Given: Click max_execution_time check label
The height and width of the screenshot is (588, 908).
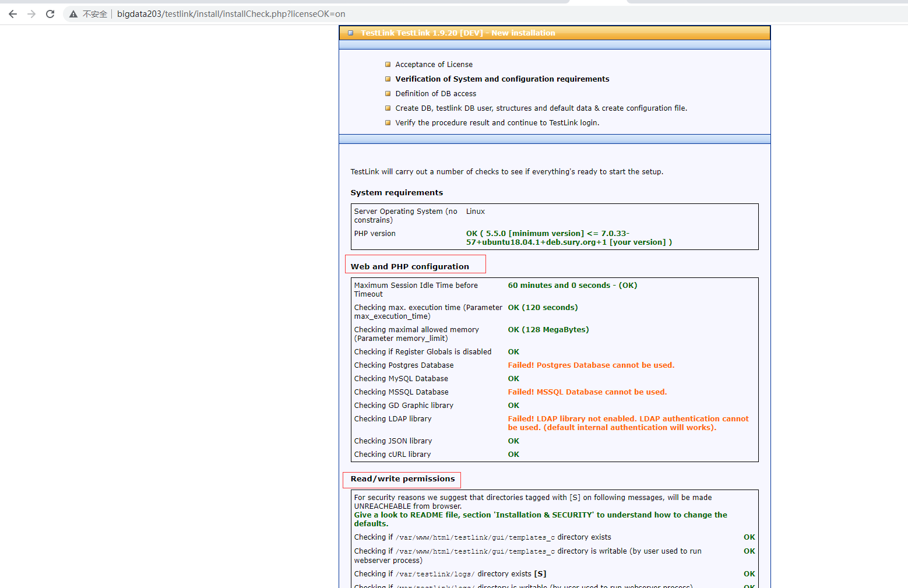Looking at the screenshot, I should tap(428, 312).
